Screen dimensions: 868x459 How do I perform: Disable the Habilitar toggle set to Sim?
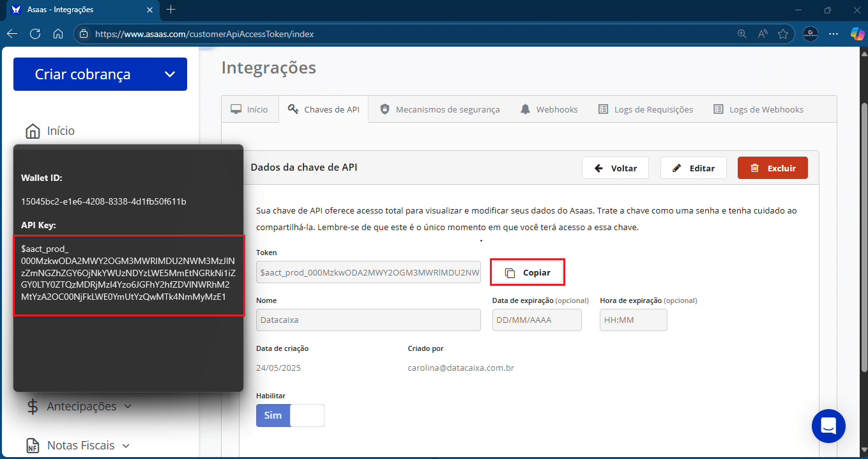click(x=291, y=415)
